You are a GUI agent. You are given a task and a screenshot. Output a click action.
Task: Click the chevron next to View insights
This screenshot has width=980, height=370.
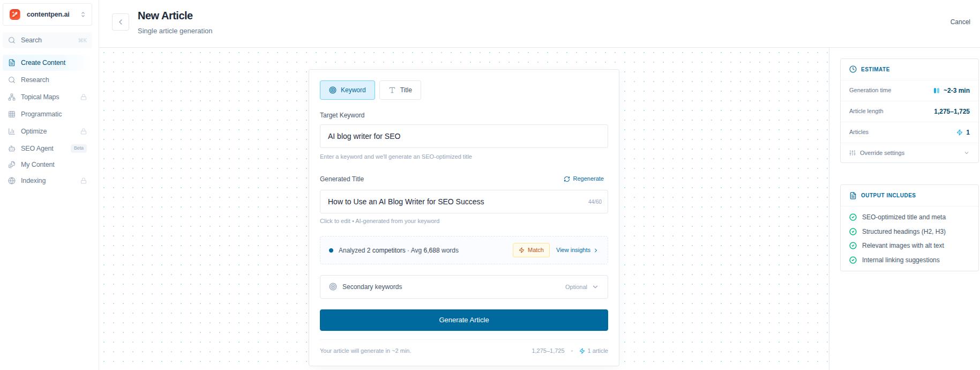point(596,250)
